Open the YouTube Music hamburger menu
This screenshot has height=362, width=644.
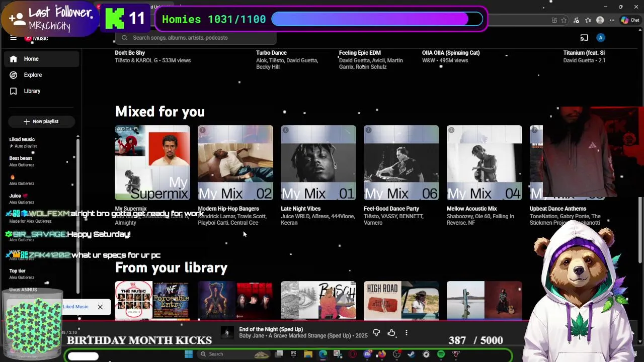tap(14, 38)
